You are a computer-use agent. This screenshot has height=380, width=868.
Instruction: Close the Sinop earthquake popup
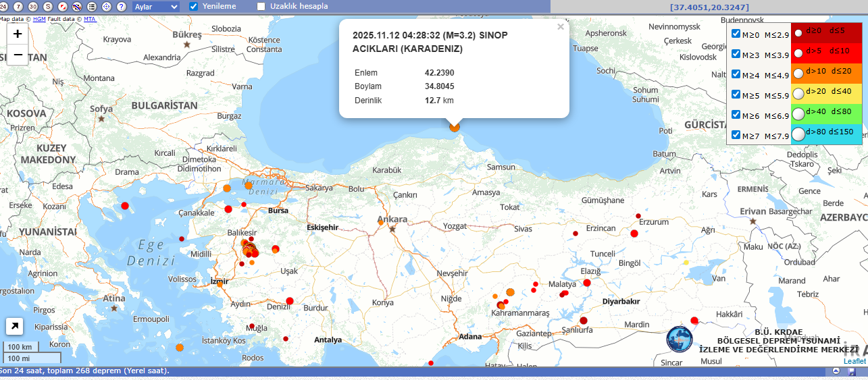pyautogui.click(x=560, y=28)
